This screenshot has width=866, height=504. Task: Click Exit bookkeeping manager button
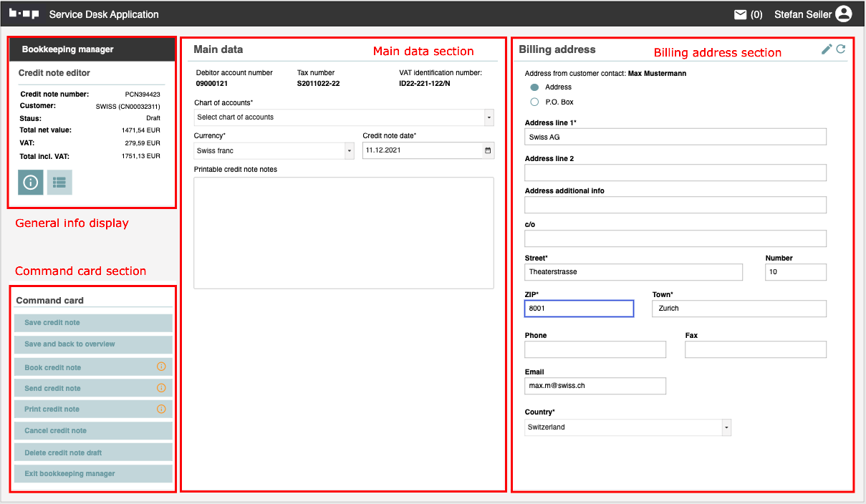click(93, 474)
